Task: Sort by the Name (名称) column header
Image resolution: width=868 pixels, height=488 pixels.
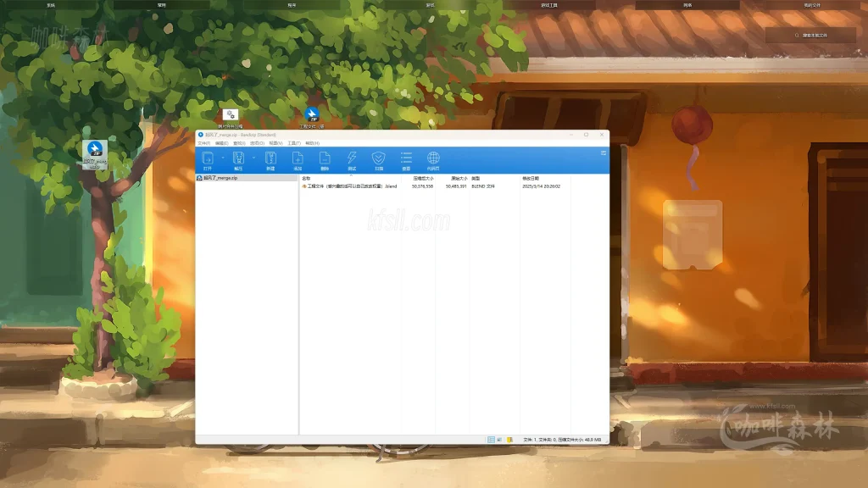Action: (307, 179)
